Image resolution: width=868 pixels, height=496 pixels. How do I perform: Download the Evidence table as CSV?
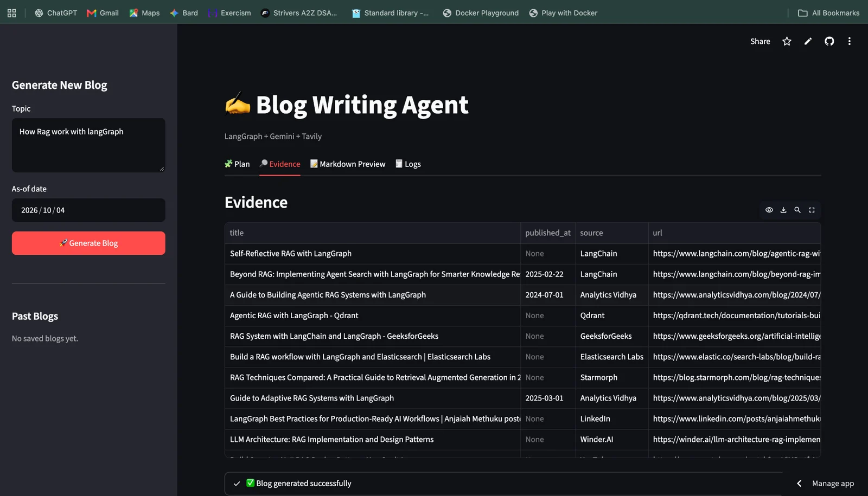(x=783, y=210)
